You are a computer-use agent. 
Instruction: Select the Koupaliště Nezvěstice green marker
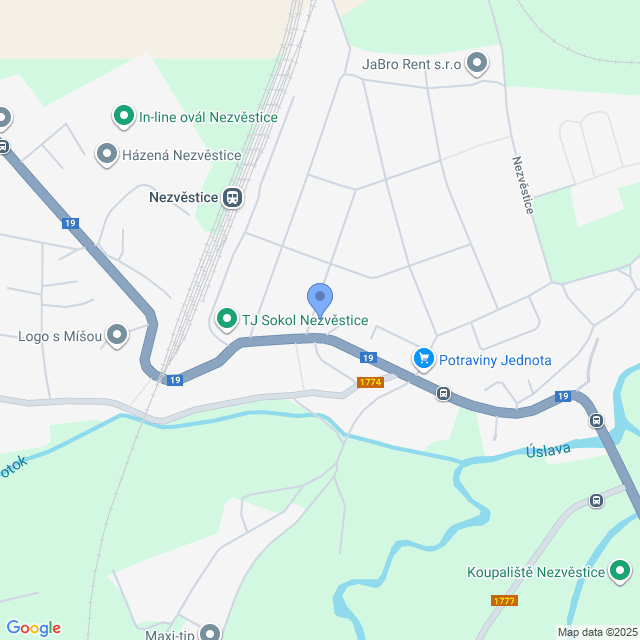pos(620,571)
